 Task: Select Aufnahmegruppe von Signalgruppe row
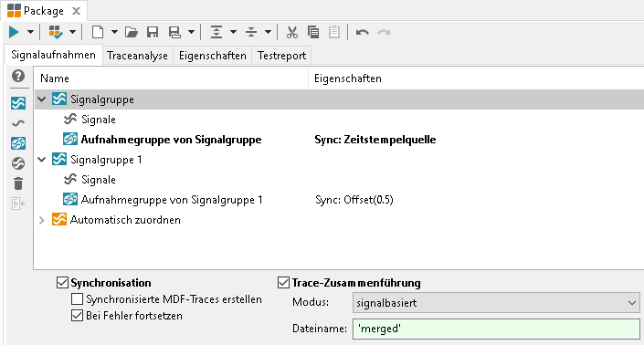[x=171, y=140]
